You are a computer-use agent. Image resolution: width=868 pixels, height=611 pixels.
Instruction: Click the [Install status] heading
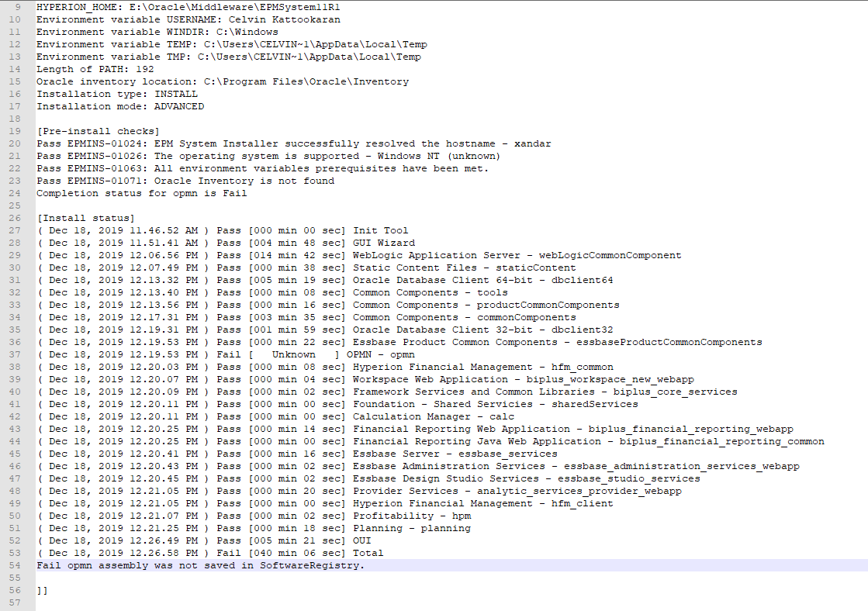click(86, 218)
